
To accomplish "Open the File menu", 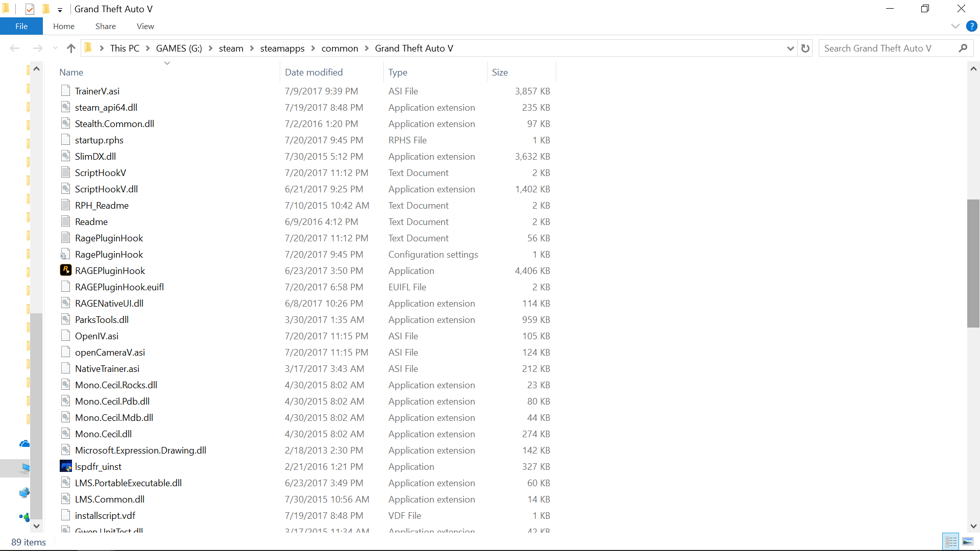I will pos(21,26).
